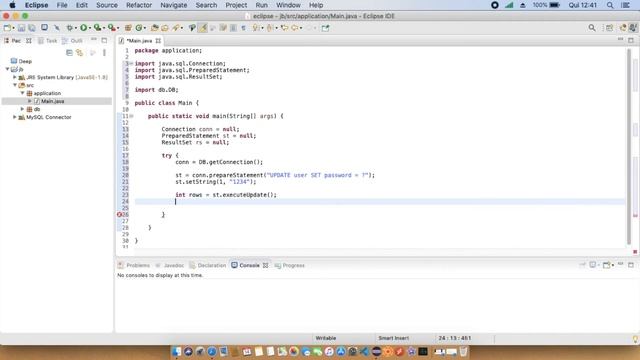Viewport: 640px width, 360px height.
Task: Click the Open Perspective toolbar icon
Action: [x=609, y=28]
